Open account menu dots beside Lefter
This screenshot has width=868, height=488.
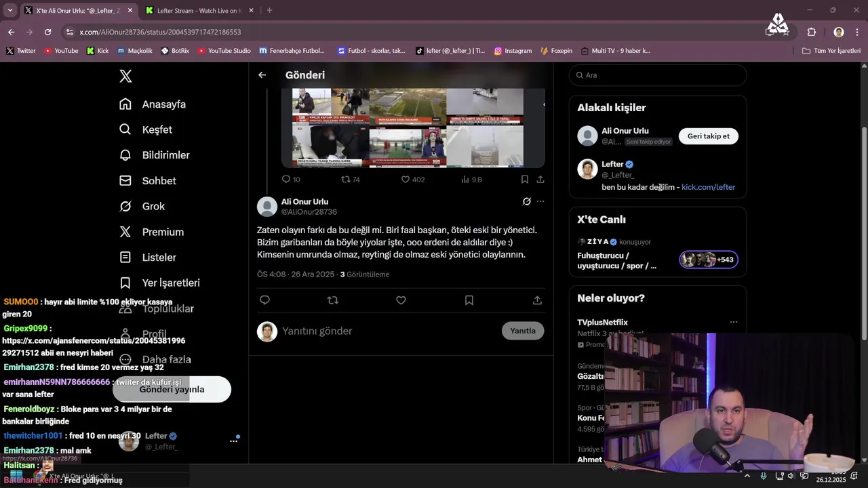(x=234, y=441)
